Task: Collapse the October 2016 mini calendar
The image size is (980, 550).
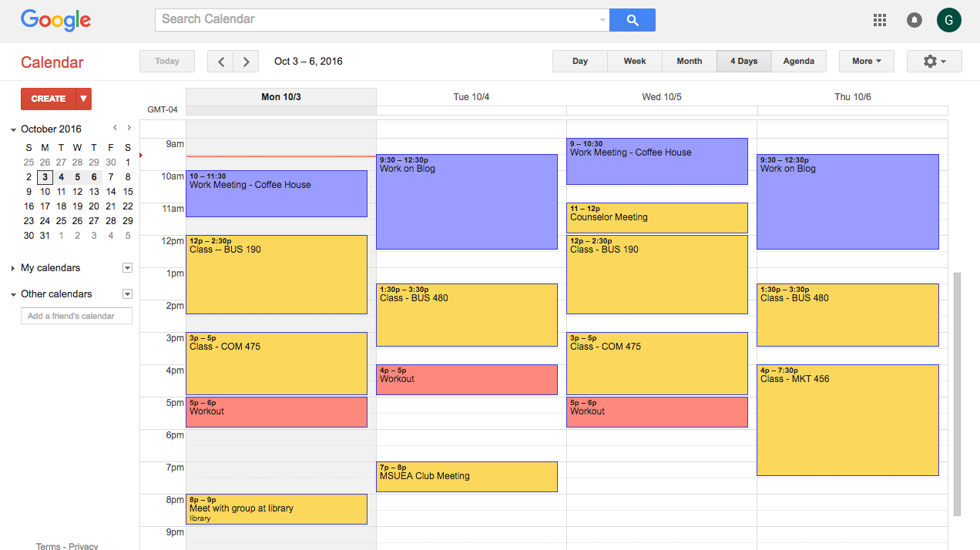Action: click(13, 129)
